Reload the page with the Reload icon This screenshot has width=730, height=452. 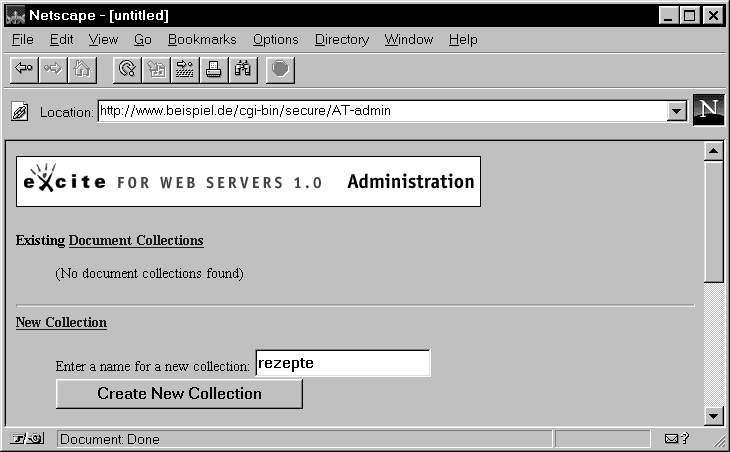(127, 69)
